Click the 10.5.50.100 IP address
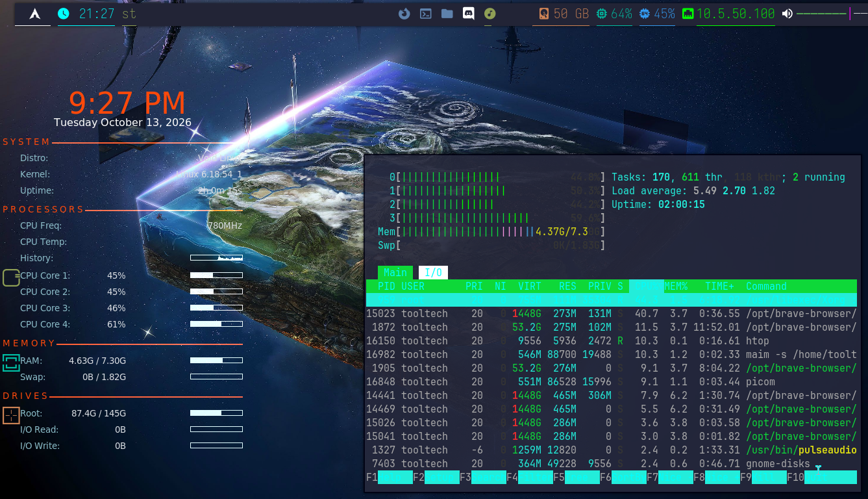 click(x=736, y=13)
